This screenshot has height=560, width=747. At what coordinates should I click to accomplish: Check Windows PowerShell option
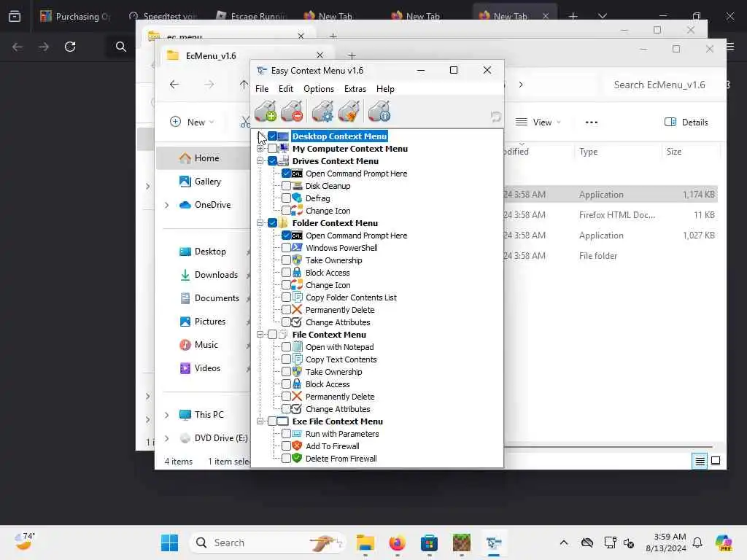tap(286, 248)
